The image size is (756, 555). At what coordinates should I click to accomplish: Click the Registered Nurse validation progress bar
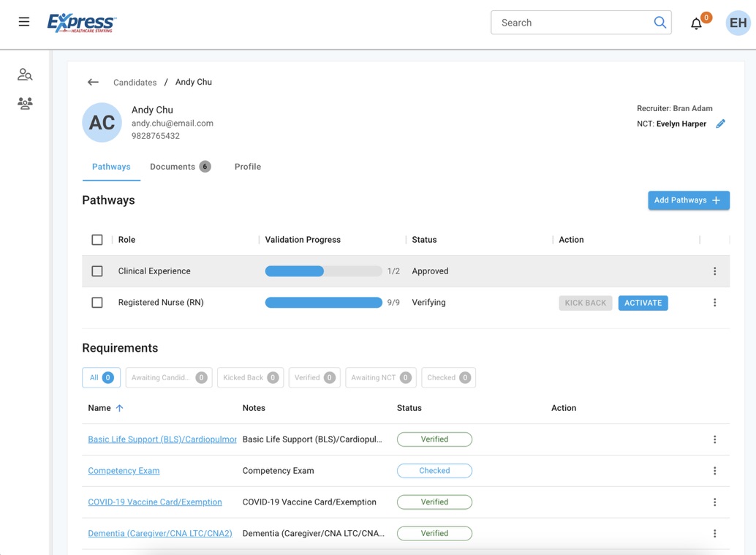[323, 303]
